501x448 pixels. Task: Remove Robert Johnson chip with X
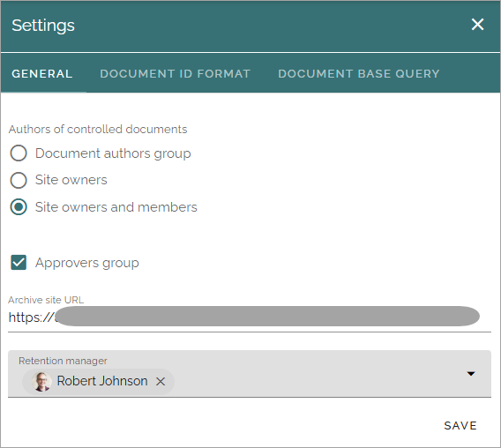click(x=161, y=381)
